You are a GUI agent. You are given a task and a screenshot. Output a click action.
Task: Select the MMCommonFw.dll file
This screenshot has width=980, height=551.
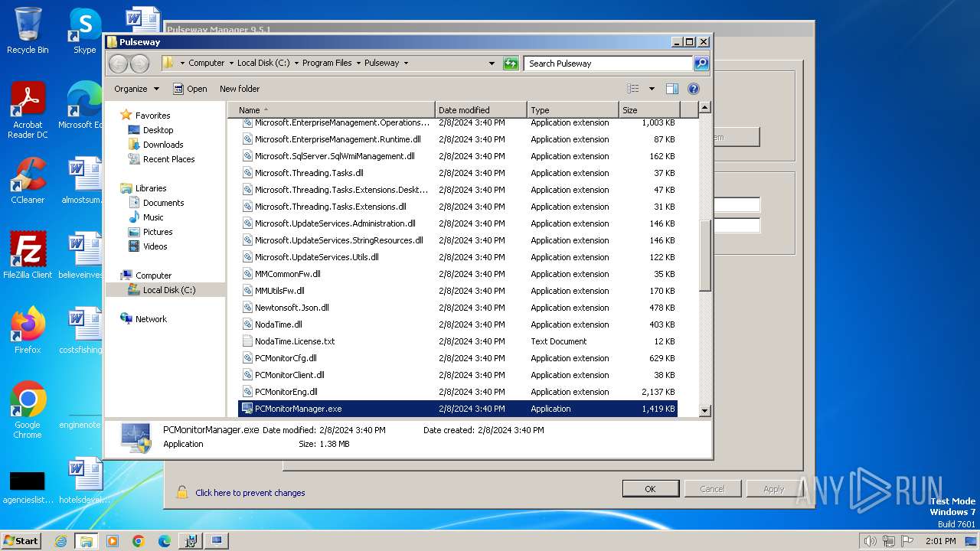pos(458,274)
